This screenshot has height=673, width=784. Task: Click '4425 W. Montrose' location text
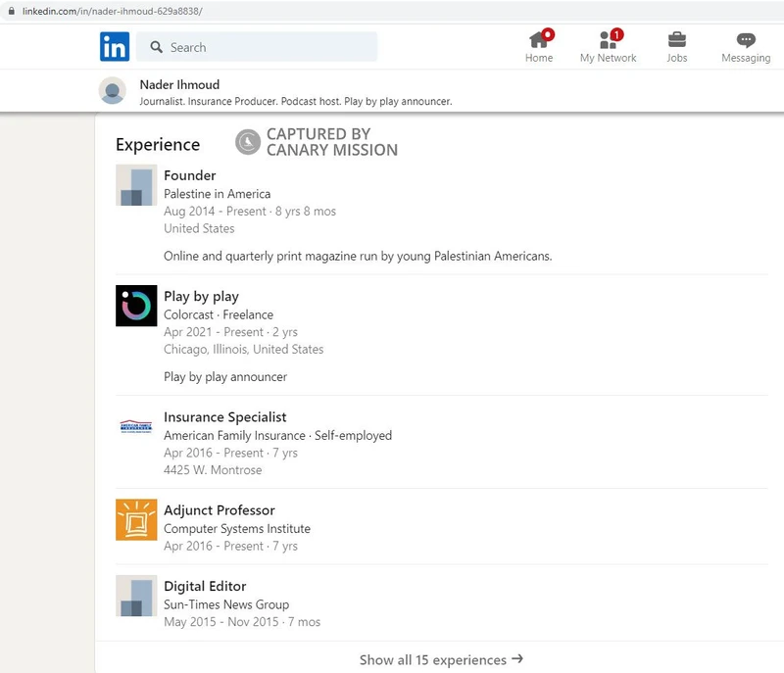click(x=213, y=470)
